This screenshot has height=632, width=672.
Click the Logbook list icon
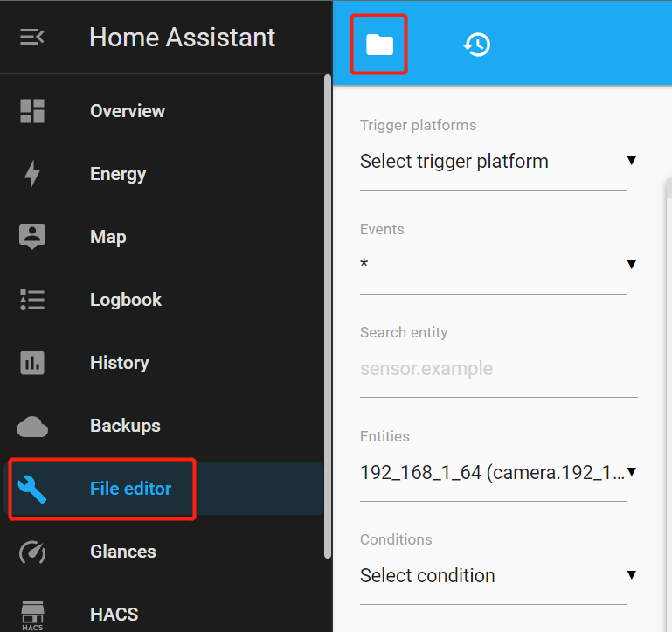32,300
